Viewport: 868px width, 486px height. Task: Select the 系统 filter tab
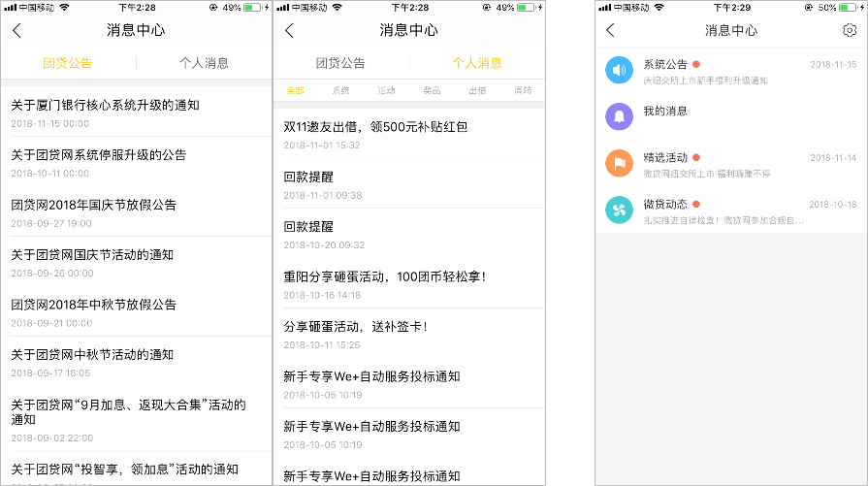(341, 90)
